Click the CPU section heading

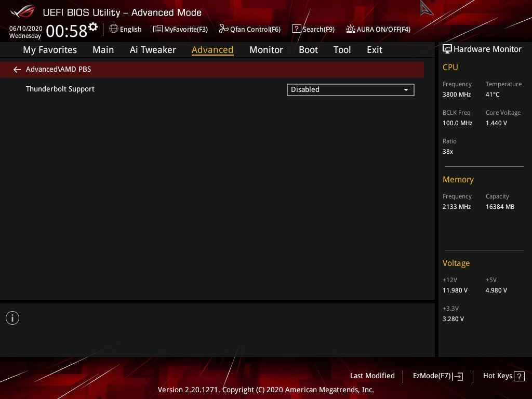(450, 67)
